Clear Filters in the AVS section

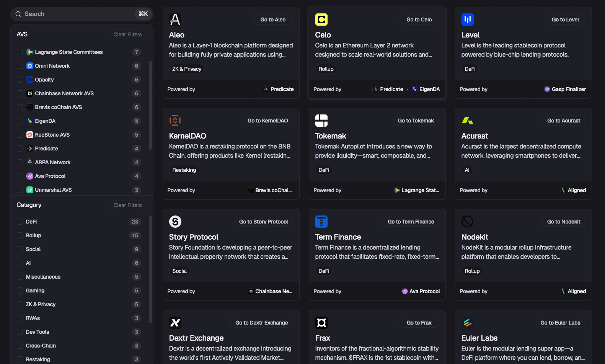pos(127,34)
